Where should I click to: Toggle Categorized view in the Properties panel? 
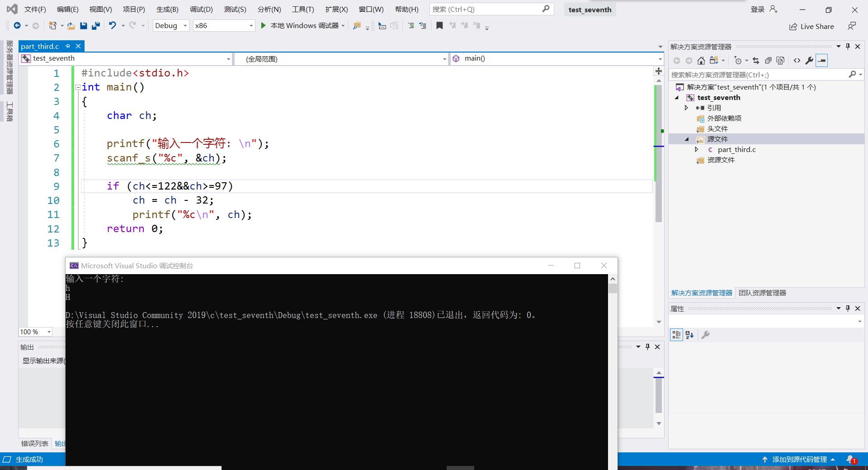coord(676,335)
